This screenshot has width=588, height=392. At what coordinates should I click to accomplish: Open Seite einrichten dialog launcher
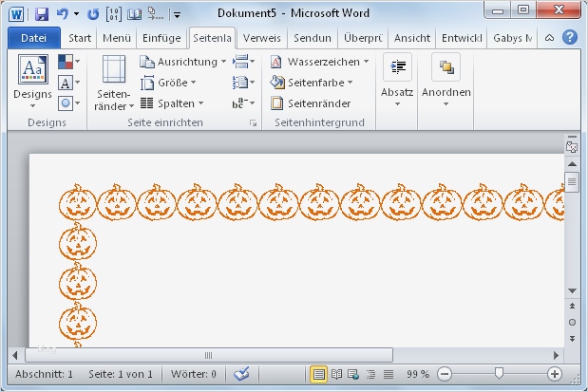253,123
